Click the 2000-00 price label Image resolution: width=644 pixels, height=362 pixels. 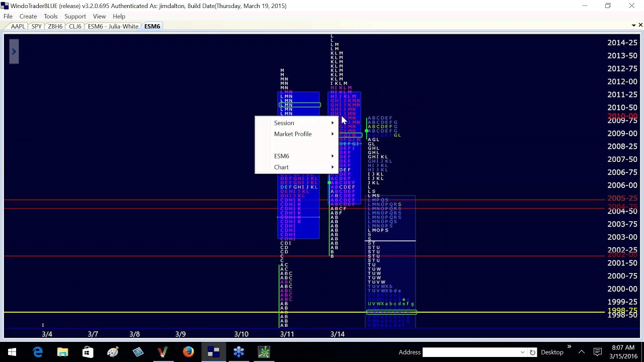[x=622, y=289]
